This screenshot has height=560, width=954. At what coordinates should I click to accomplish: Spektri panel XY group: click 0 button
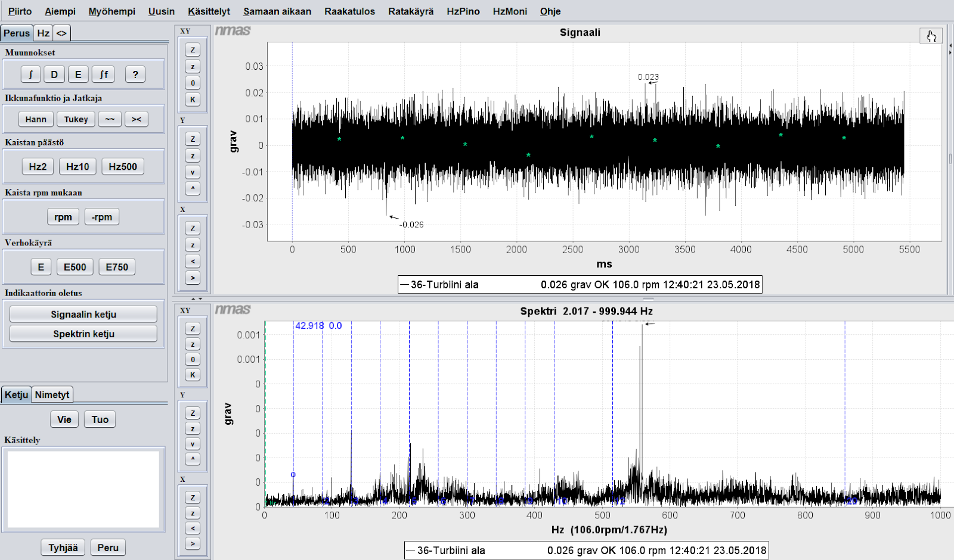[193, 359]
